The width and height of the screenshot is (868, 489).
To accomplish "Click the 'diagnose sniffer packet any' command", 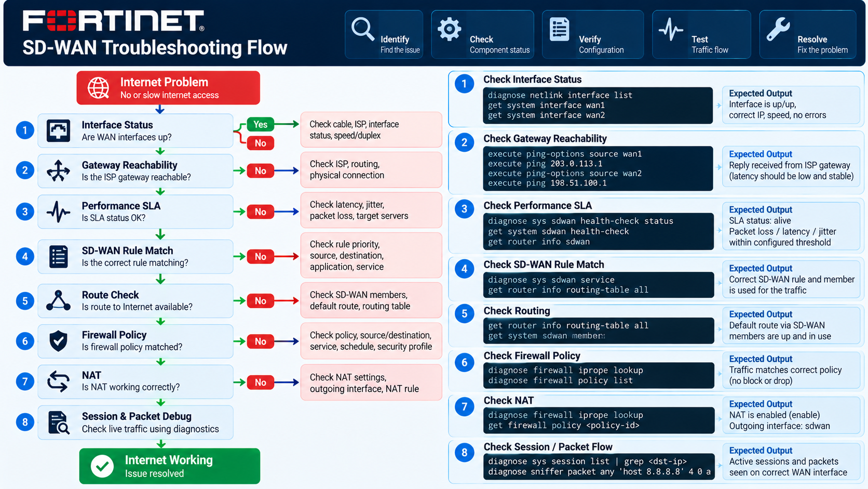I will click(x=599, y=471).
